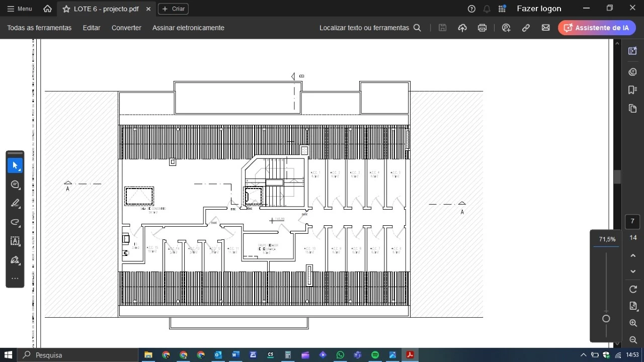Screen dimensions: 644x362
Task: Open the bookmarks panel icon
Action: point(632,90)
